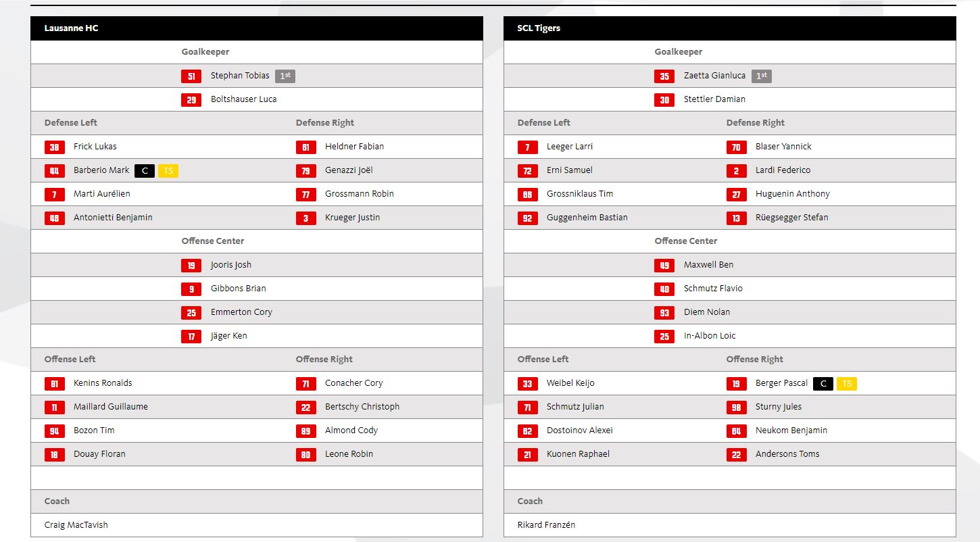Open player In-Albon Loic
This screenshot has width=980, height=542.
(x=710, y=336)
